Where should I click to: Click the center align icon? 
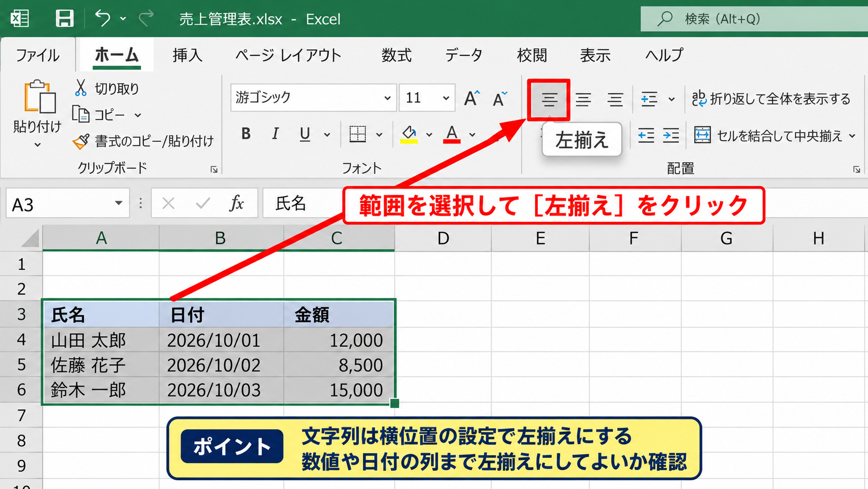click(583, 99)
